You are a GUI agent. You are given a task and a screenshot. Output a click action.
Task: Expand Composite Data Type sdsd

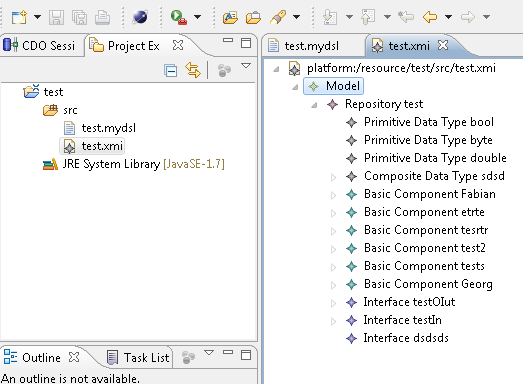pyautogui.click(x=333, y=177)
